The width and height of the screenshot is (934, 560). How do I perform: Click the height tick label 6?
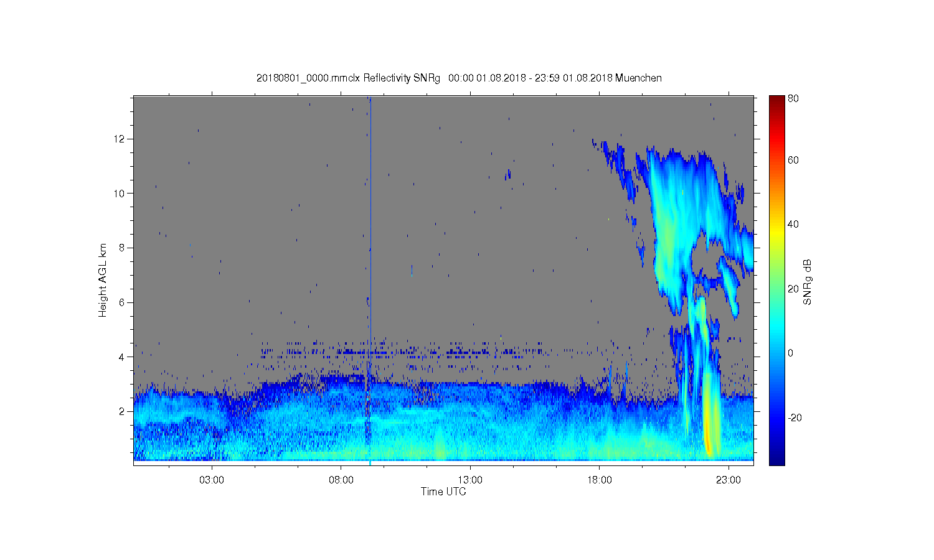tap(122, 302)
